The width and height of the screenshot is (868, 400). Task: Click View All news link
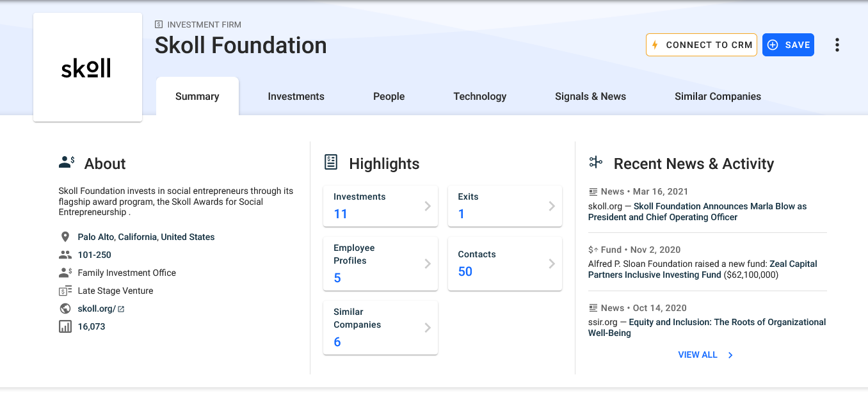[698, 355]
